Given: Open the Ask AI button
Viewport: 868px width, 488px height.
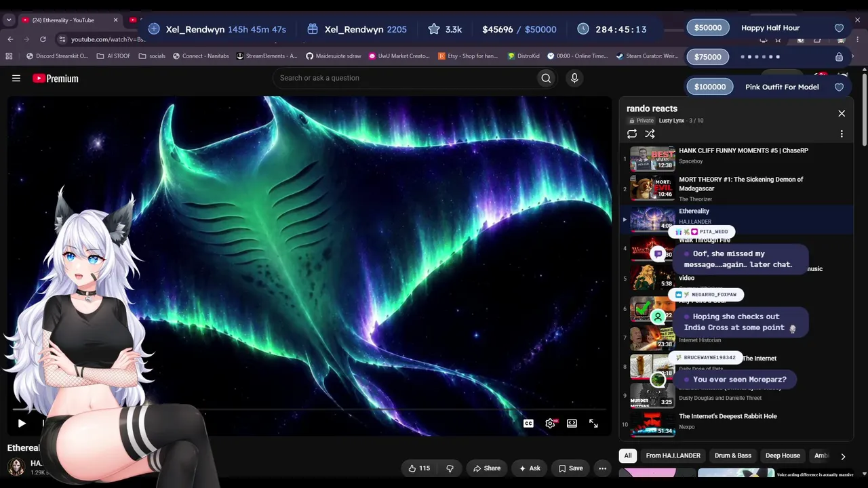Looking at the screenshot, I should [530, 468].
